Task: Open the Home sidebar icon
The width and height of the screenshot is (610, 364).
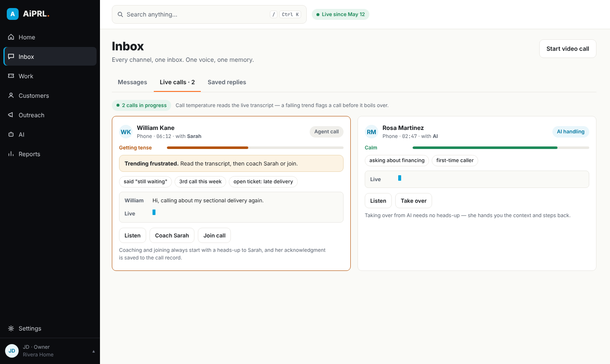Action: click(11, 37)
